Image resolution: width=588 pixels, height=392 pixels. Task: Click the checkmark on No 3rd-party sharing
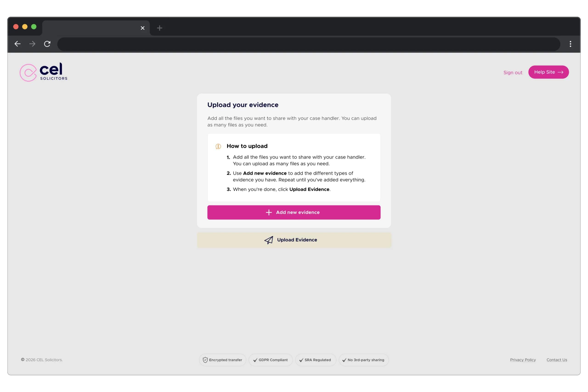click(x=344, y=360)
